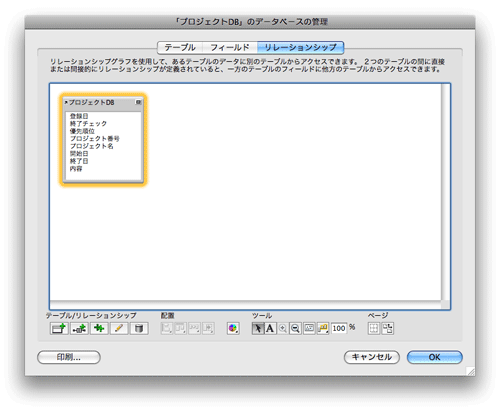Select the 終了チェック field
Image resolution: width=500 pixels, height=410 pixels.
[x=88, y=124]
